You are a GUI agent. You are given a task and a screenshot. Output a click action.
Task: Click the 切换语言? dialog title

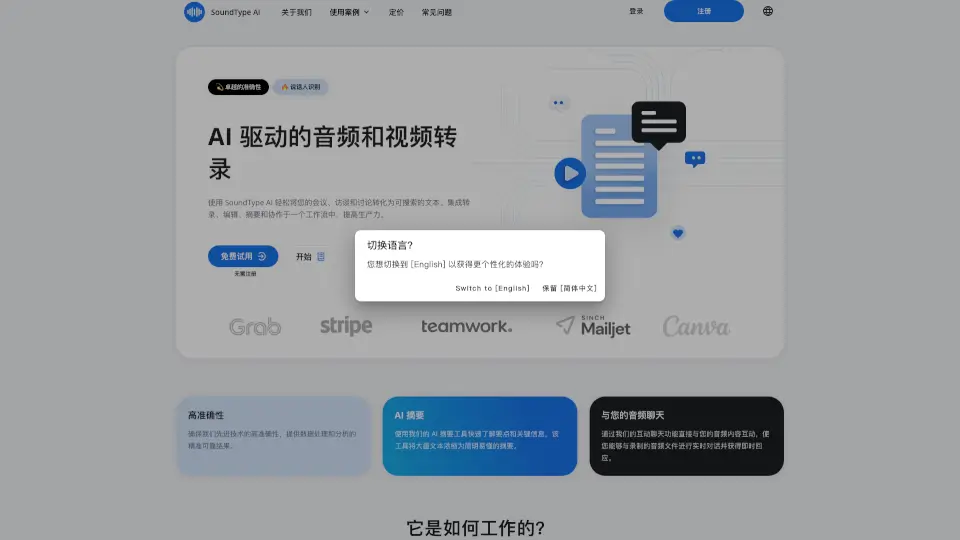[x=390, y=245]
